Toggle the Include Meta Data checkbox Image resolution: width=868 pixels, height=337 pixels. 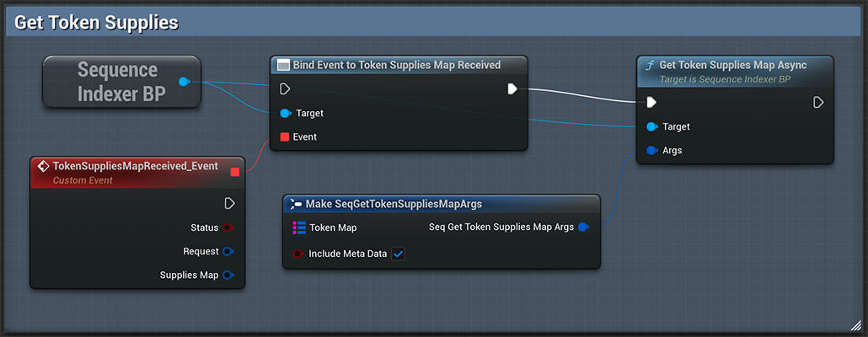click(399, 254)
